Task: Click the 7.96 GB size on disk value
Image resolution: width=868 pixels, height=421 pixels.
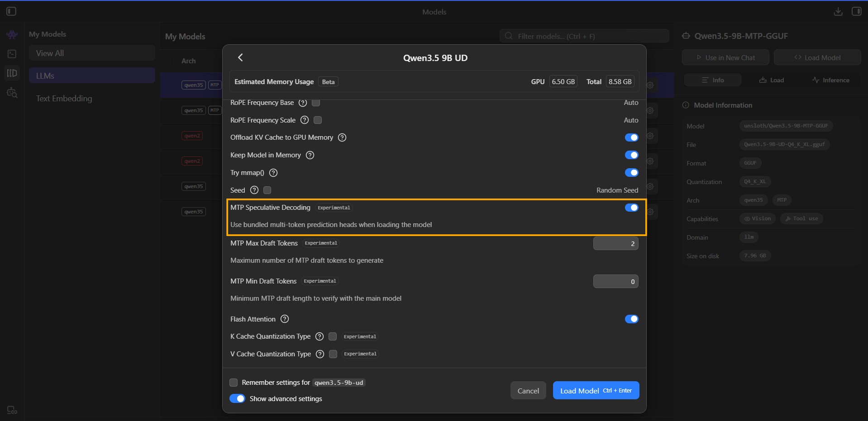Action: tap(755, 255)
